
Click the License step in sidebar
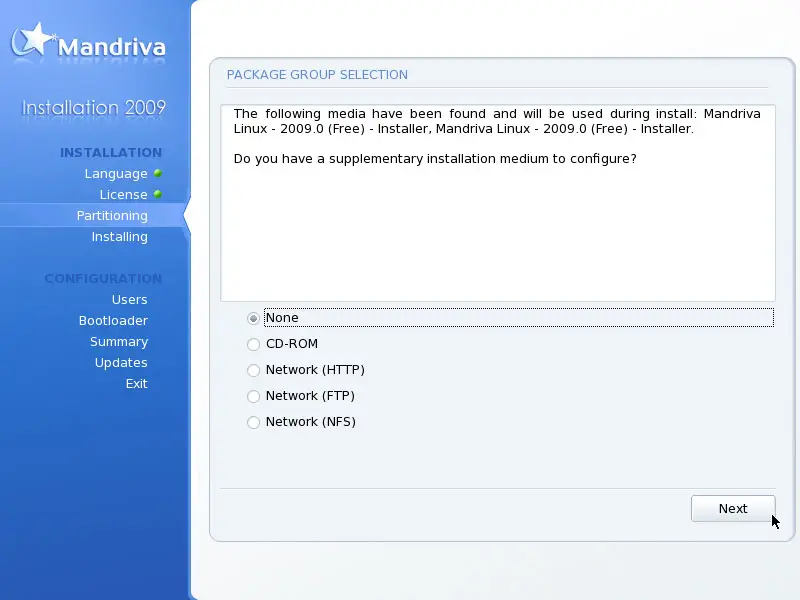click(x=123, y=195)
